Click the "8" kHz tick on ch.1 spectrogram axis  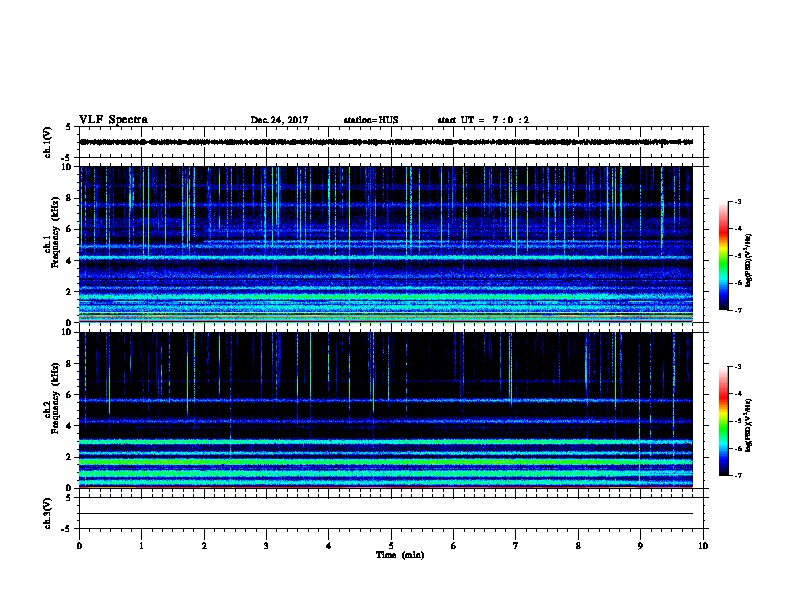(70, 198)
